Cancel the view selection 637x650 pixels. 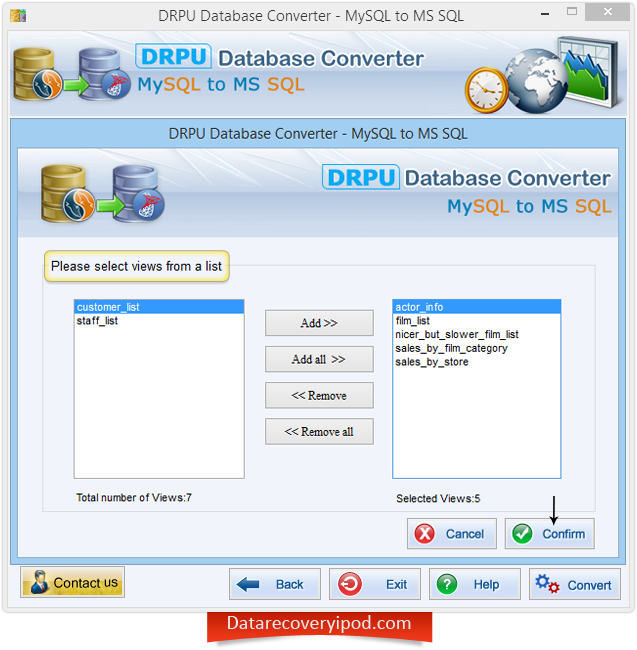[x=452, y=534]
